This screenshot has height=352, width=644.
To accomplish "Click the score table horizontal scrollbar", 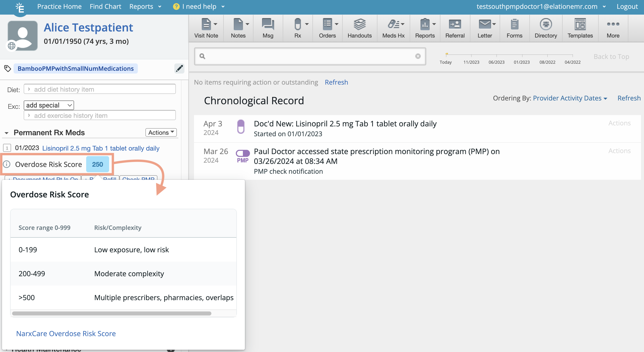I will tap(112, 313).
